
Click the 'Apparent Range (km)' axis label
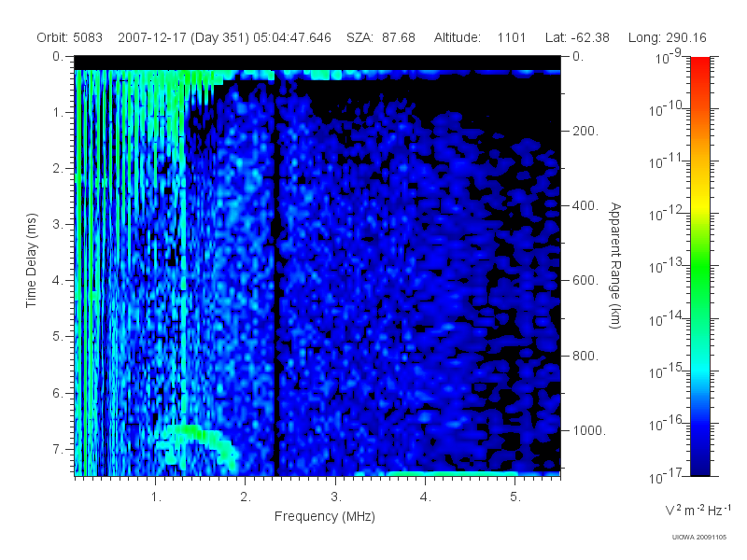click(615, 265)
